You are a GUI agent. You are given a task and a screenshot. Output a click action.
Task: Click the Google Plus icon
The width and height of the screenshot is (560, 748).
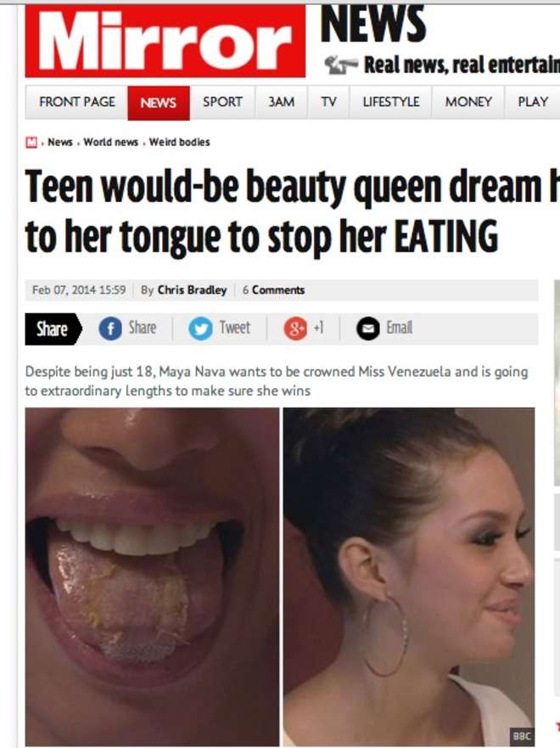[x=295, y=329]
